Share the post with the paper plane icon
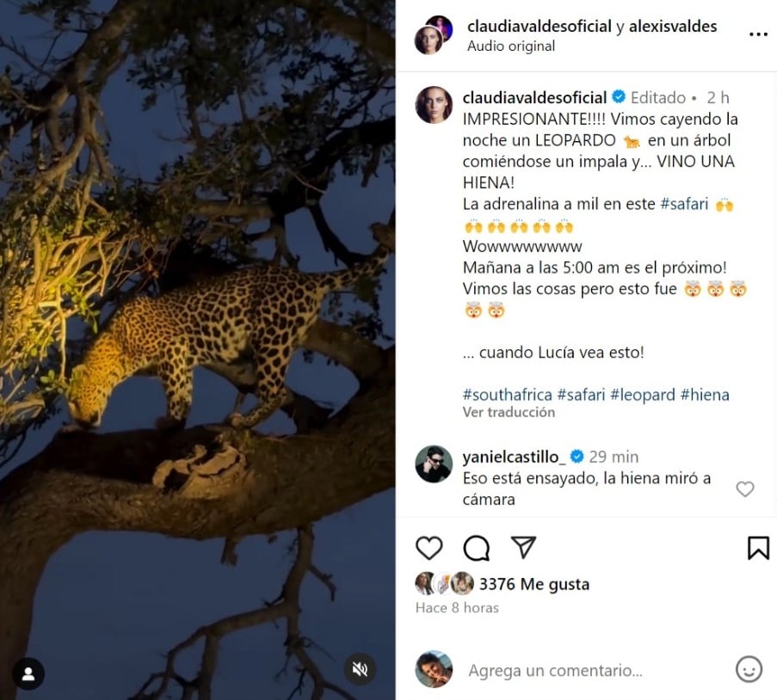This screenshot has width=777, height=700. click(x=523, y=548)
